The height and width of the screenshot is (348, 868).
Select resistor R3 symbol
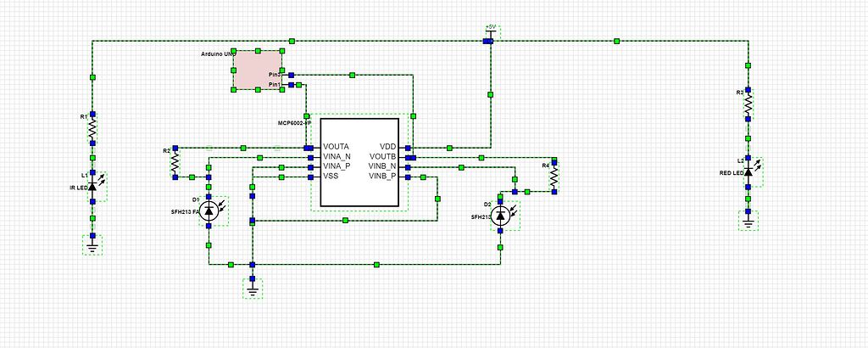pyautogui.click(x=748, y=104)
